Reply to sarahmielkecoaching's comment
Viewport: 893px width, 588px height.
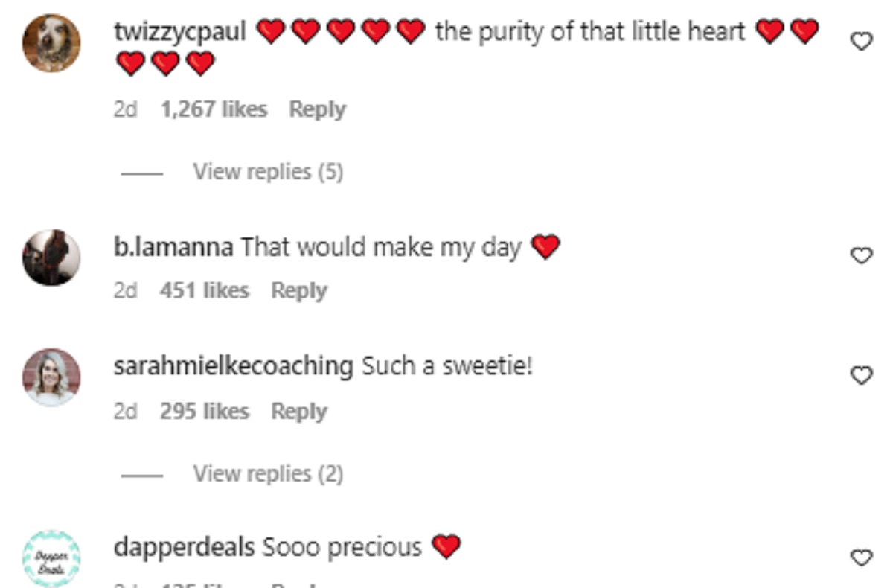coord(299,411)
